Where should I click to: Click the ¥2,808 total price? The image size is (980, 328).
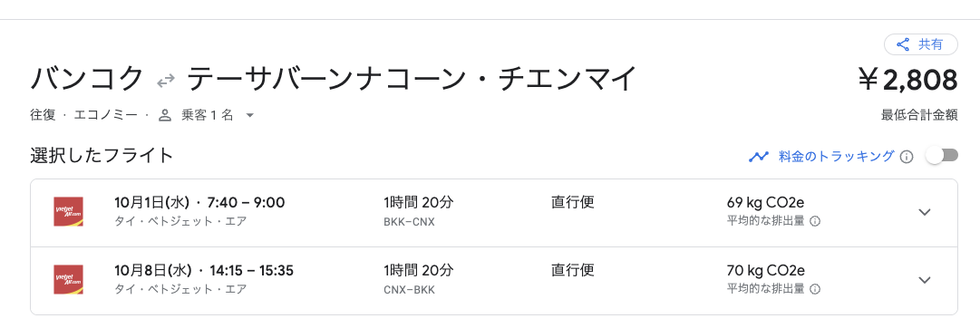coord(908,81)
